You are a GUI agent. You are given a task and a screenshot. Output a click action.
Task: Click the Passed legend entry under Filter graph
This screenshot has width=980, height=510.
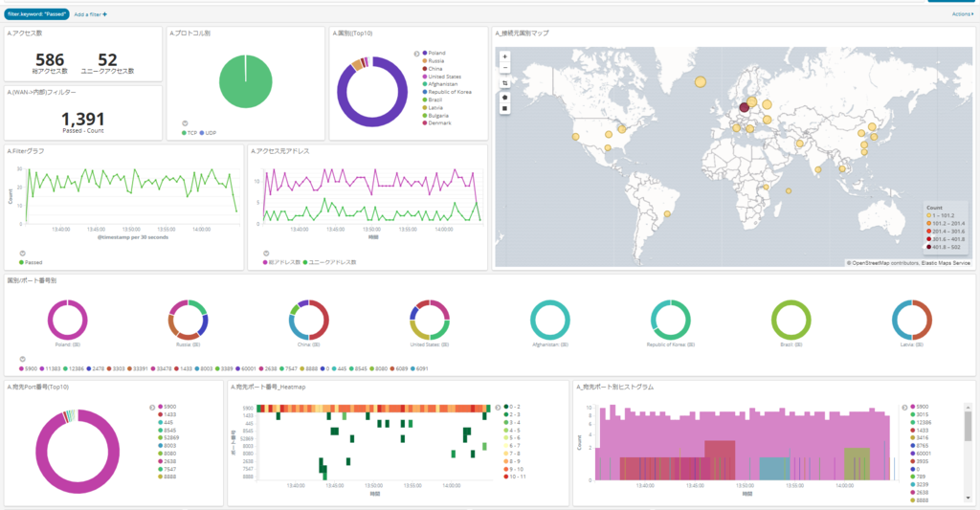coord(31,262)
